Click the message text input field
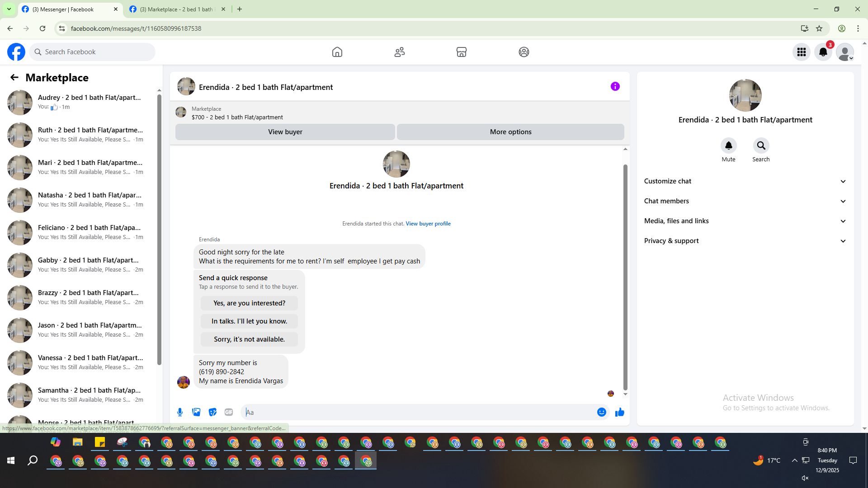868x488 pixels. 418,412
